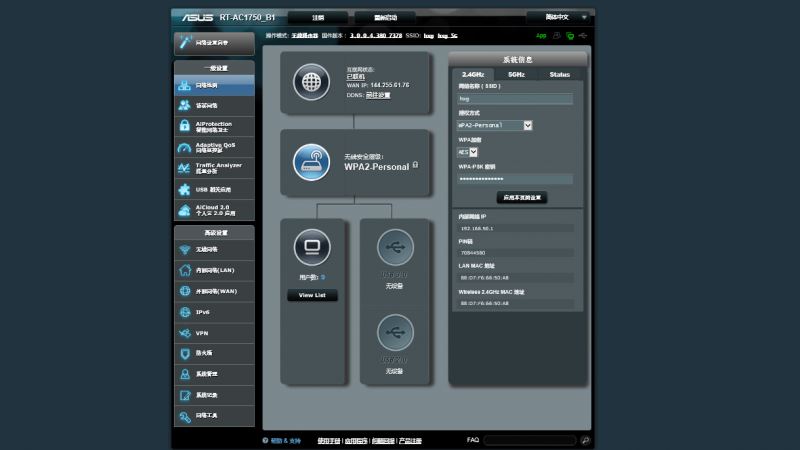This screenshot has width=800, height=450.
Task: Open AiCloud 2.0 in the sidebar
Action: click(x=214, y=210)
